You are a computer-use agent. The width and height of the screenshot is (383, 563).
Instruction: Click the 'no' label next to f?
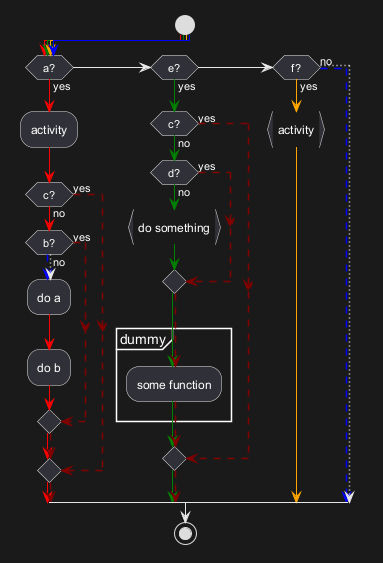tap(326, 62)
